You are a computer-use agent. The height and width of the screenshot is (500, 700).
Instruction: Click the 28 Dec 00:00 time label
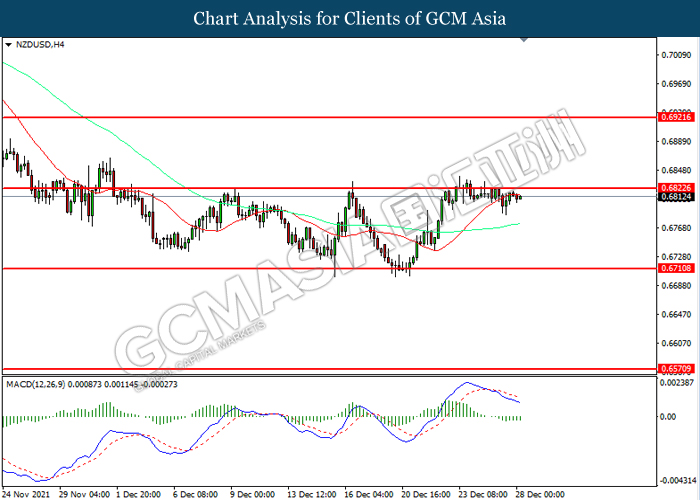[540, 494]
